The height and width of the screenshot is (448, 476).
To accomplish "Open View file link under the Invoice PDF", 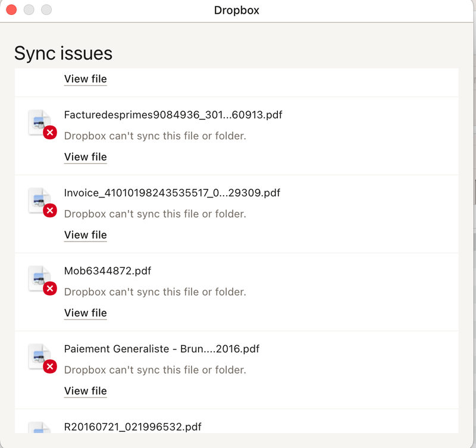I will click(x=85, y=235).
